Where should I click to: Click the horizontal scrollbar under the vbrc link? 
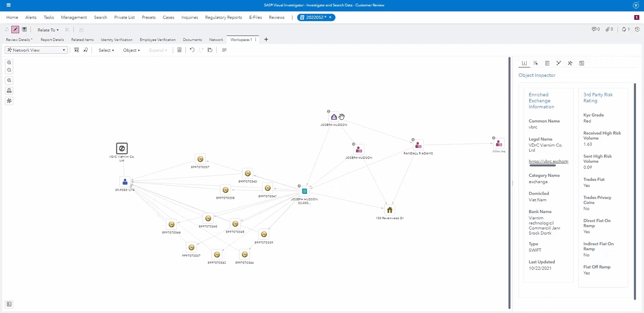[x=543, y=166]
